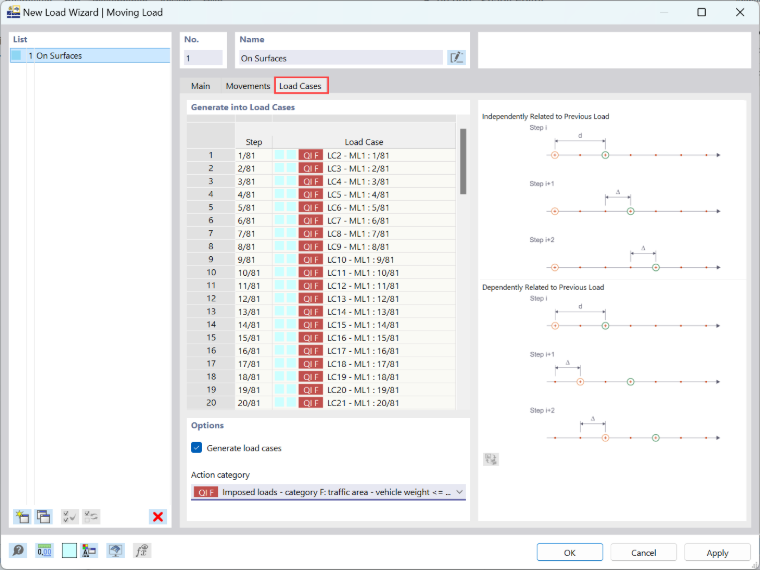Select the Load Cases tab
Image resolution: width=760 pixels, height=570 pixels.
[301, 86]
